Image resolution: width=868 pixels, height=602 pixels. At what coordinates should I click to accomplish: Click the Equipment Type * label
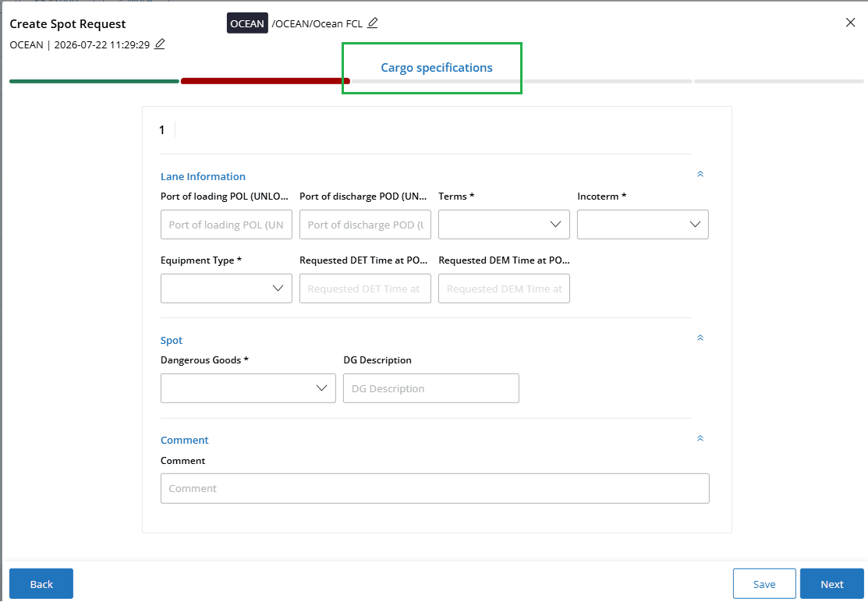(x=201, y=260)
